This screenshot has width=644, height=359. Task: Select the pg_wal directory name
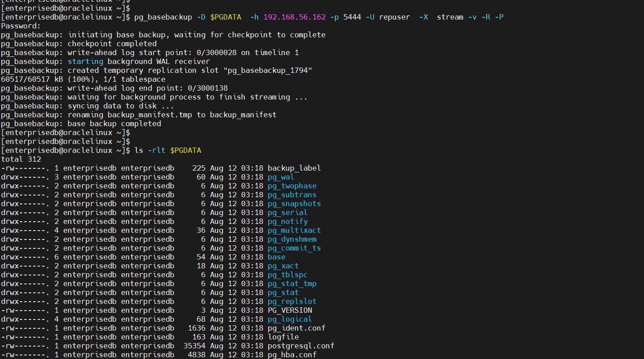coord(280,177)
